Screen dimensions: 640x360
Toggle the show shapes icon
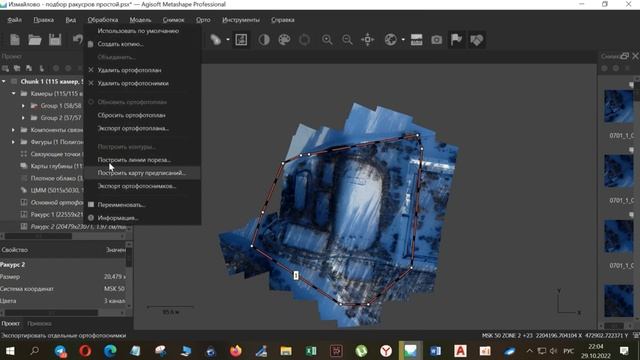click(477, 40)
